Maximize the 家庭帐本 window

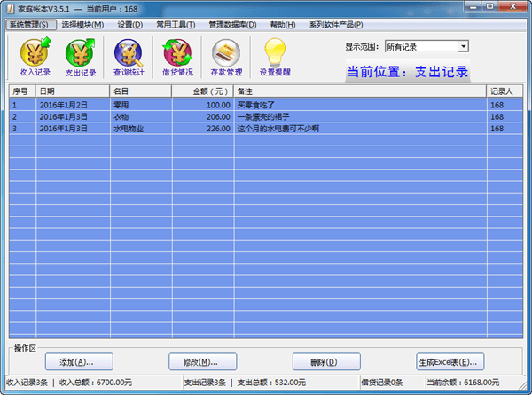490,6
